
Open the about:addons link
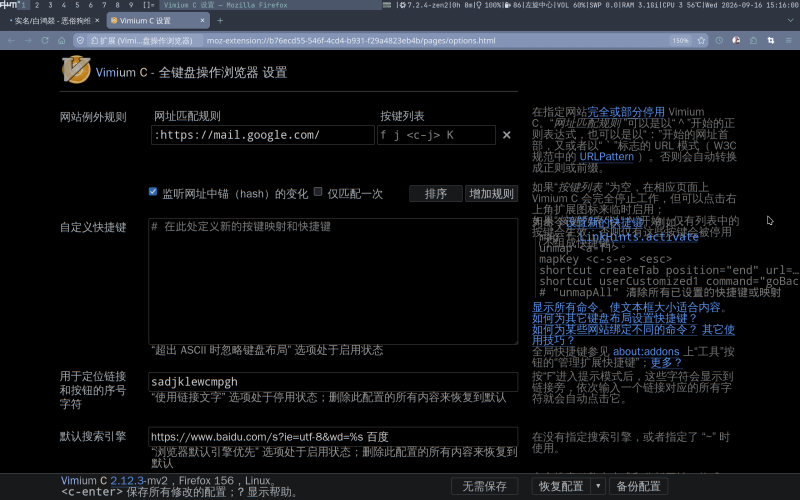(x=646, y=352)
